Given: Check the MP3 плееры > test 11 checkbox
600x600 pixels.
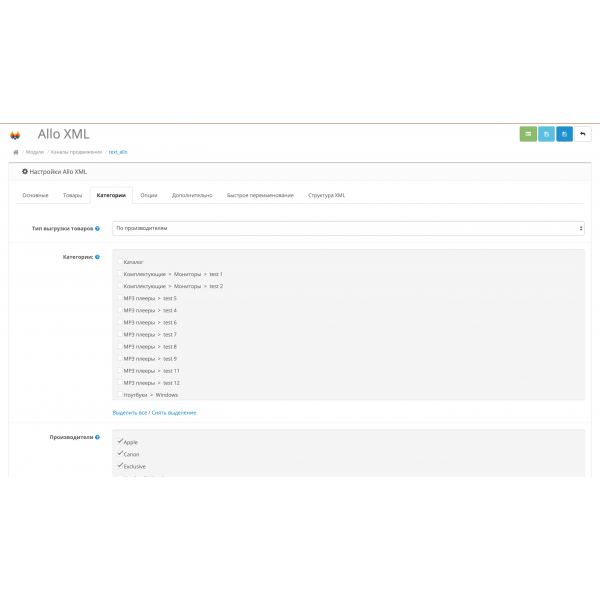Looking at the screenshot, I should [x=120, y=370].
